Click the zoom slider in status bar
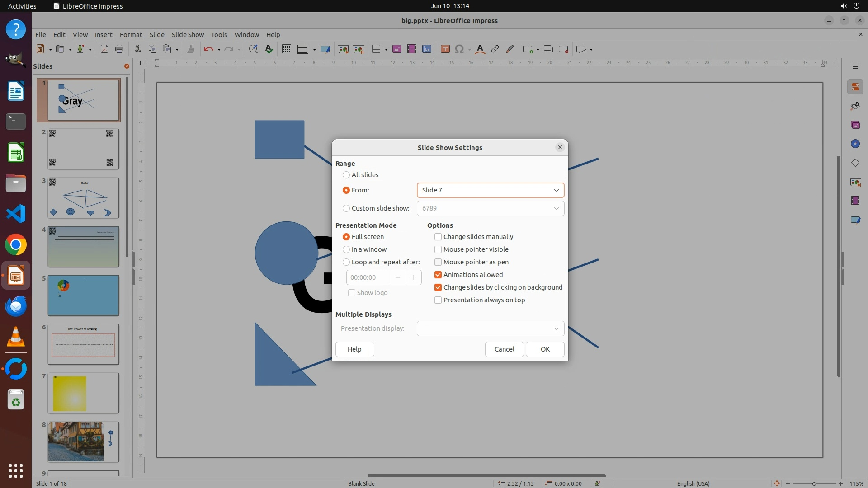The width and height of the screenshot is (868, 488). pos(814,483)
